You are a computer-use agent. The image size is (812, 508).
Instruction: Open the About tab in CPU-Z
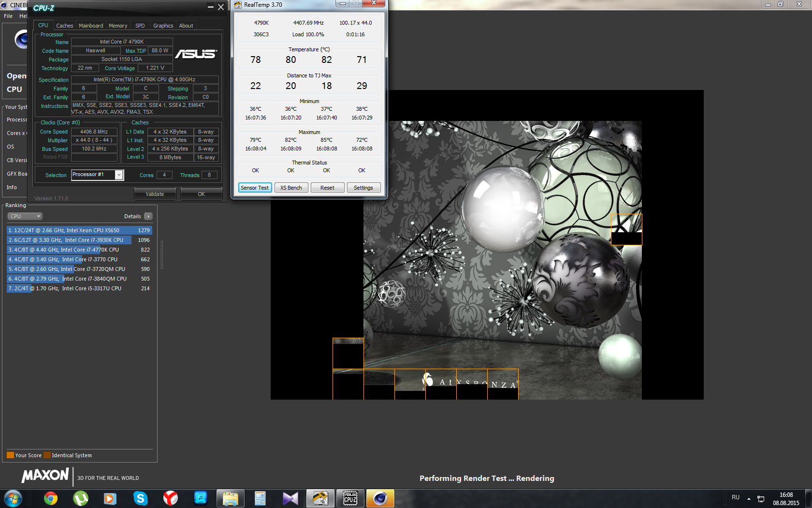pos(186,26)
